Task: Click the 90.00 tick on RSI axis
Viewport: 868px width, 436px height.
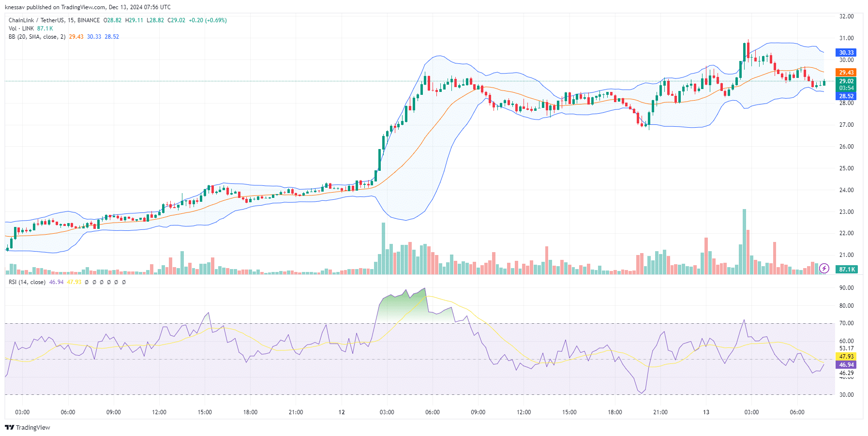Action: [x=846, y=288]
